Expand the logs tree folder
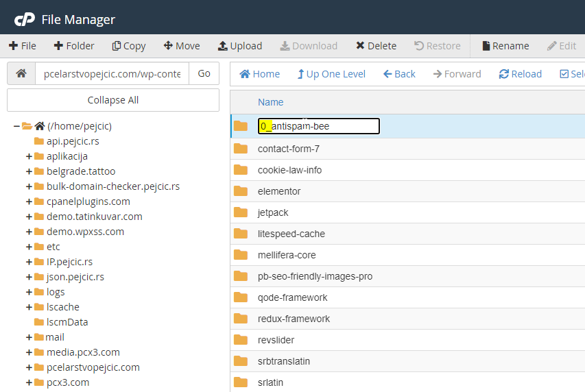 [29, 292]
